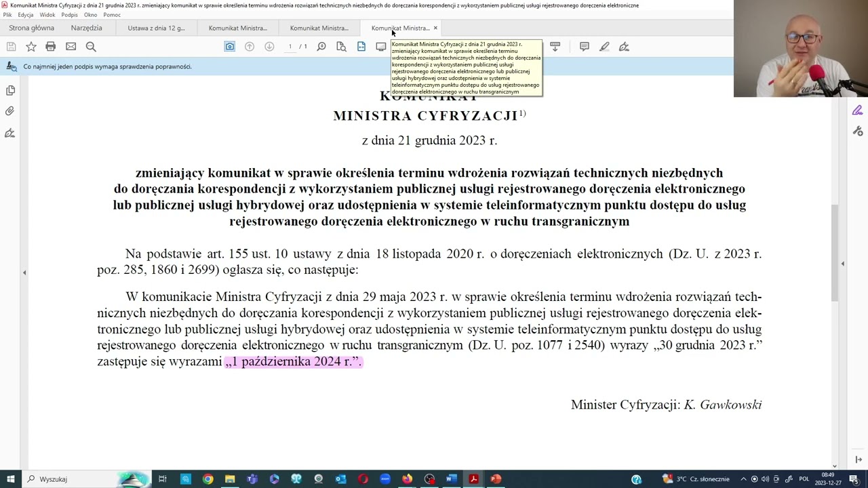Open the taskbar clock showing 08:49
Viewport: 868px width, 488px height.
point(828,479)
